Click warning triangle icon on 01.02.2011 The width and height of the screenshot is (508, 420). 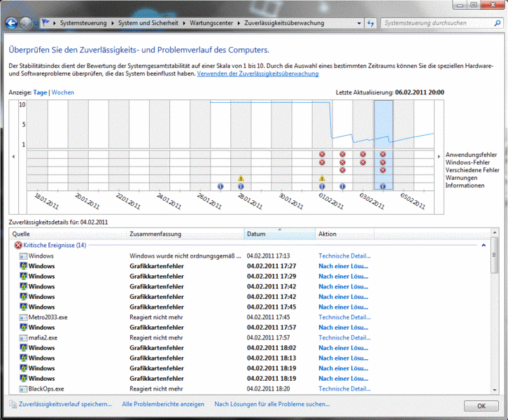(322, 178)
